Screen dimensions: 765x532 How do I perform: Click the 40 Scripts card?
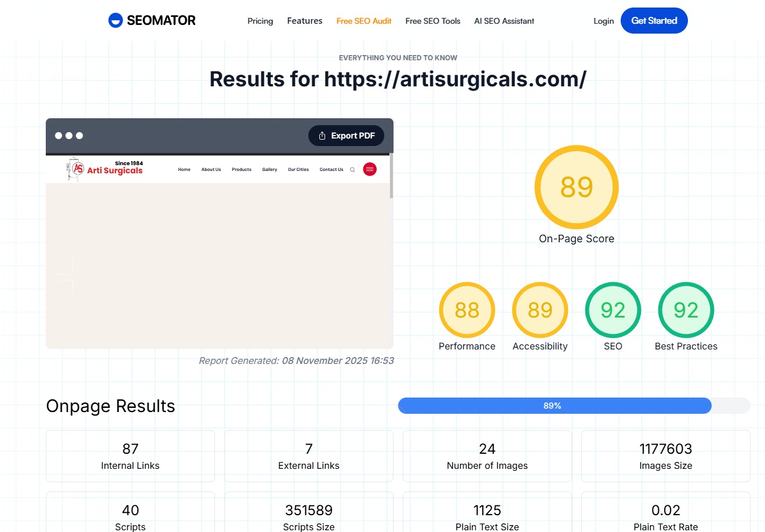[130, 512]
